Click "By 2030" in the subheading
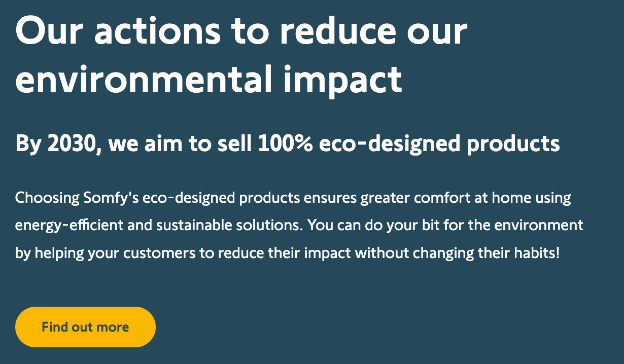624x364 pixels. click(57, 144)
